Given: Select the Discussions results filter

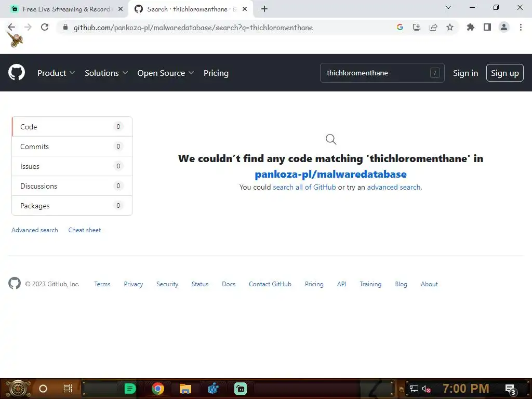Looking at the screenshot, I should click(72, 185).
